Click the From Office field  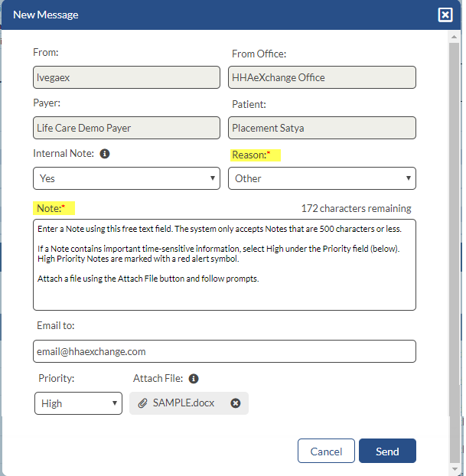(322, 77)
